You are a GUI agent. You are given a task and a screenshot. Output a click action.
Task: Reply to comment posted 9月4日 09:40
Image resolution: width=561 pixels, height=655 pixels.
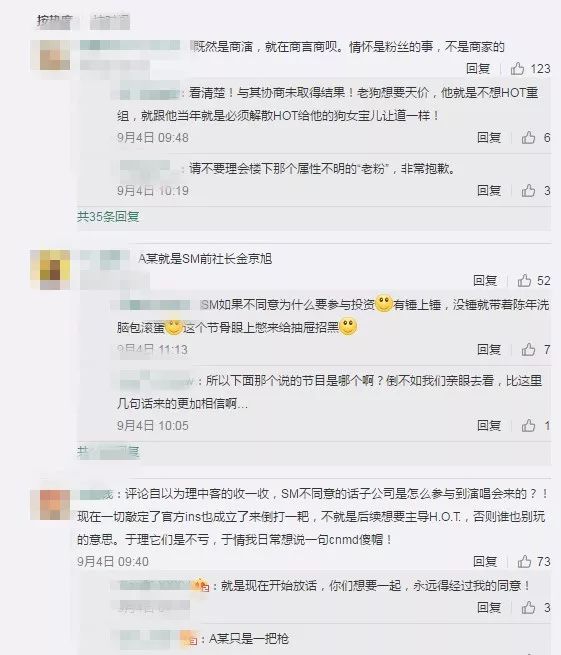485,561
